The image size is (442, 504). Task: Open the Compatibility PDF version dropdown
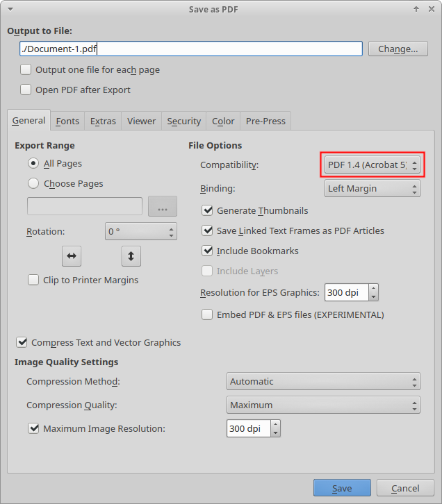pyautogui.click(x=372, y=165)
